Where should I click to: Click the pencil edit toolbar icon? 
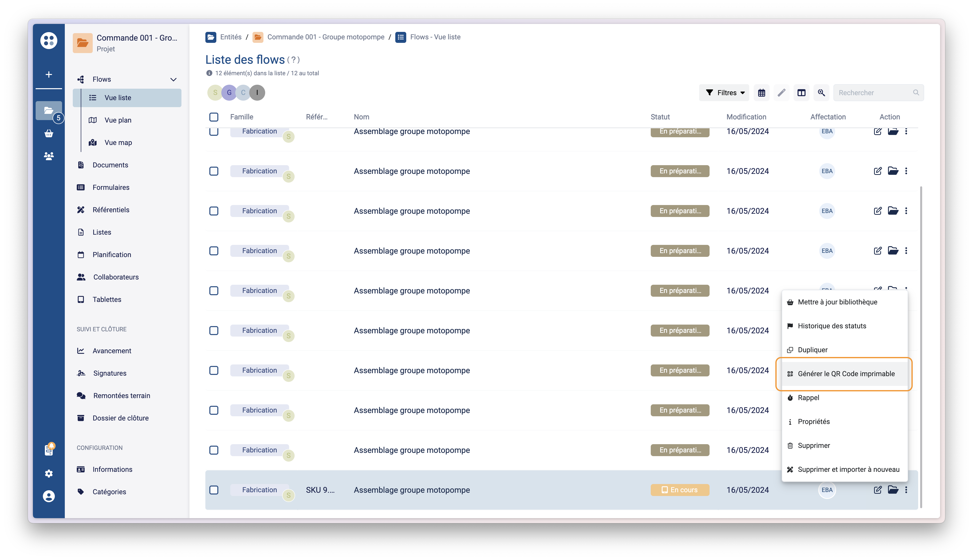point(781,93)
